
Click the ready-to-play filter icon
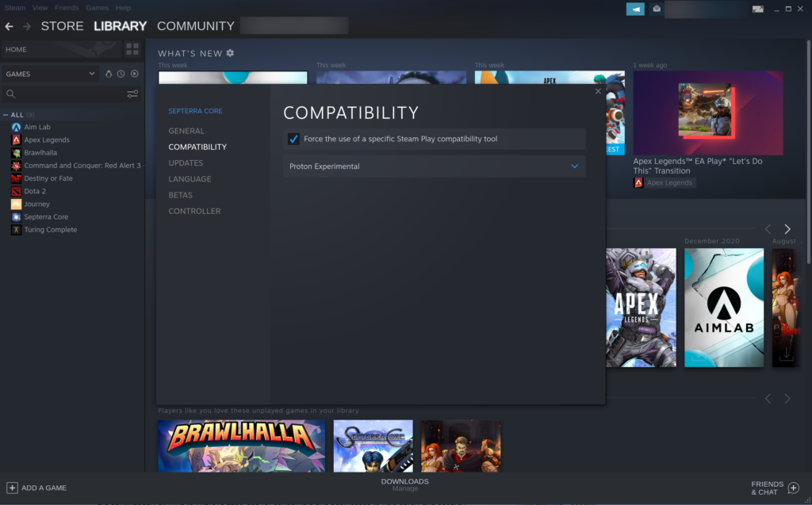point(133,74)
